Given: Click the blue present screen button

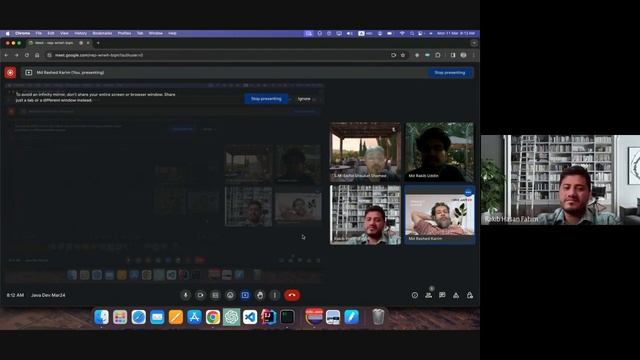Looking at the screenshot, I should 245,295.
